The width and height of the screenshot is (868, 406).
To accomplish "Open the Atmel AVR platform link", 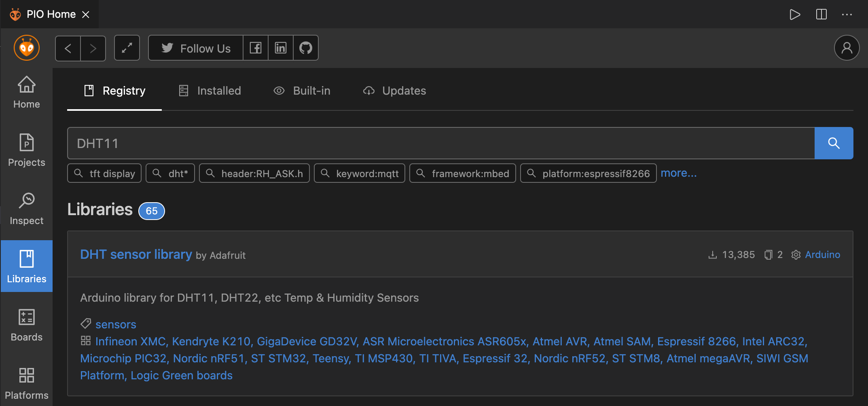I will [x=559, y=341].
